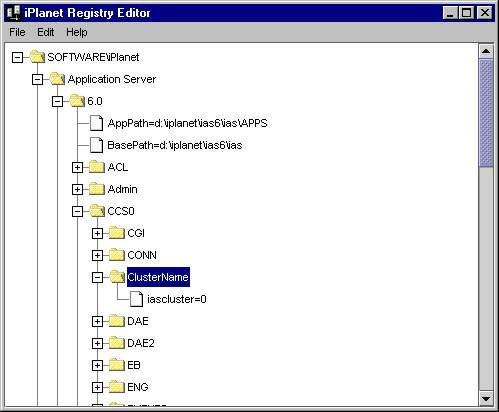Click the open CCS0 folder icon
499x412 pixels.
tap(97, 211)
